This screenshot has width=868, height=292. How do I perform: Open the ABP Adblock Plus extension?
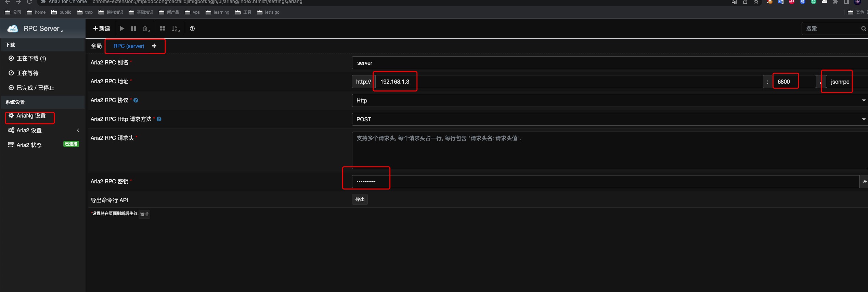792,2
